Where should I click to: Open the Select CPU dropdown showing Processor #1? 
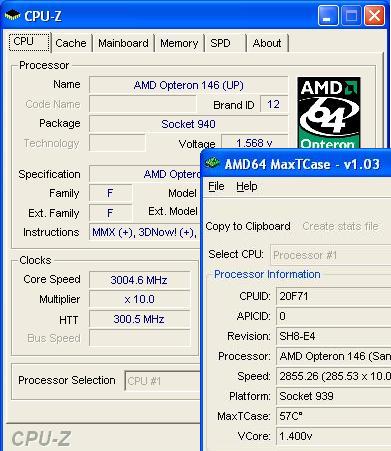point(330,255)
